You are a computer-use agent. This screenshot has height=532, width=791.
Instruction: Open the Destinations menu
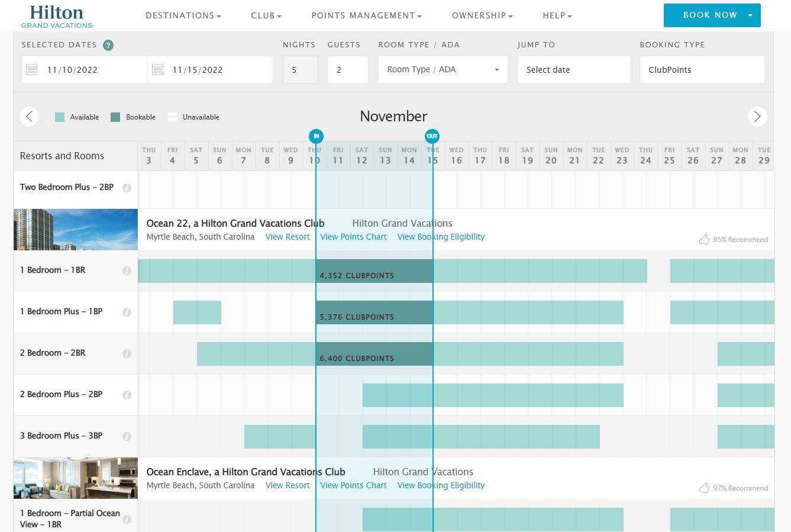183,15
